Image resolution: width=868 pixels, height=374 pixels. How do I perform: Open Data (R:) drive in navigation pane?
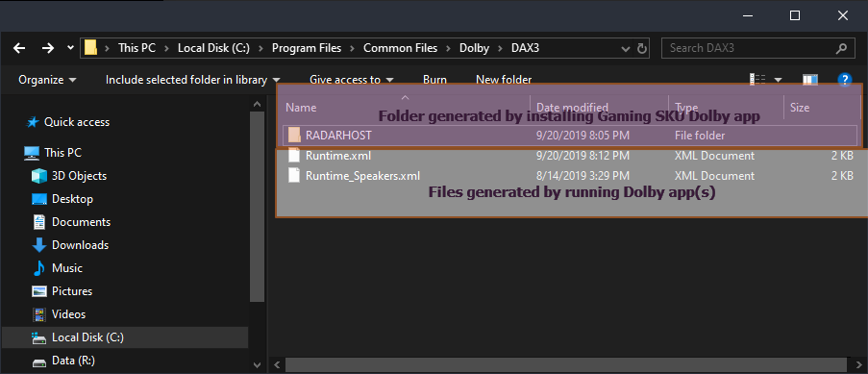(74, 361)
